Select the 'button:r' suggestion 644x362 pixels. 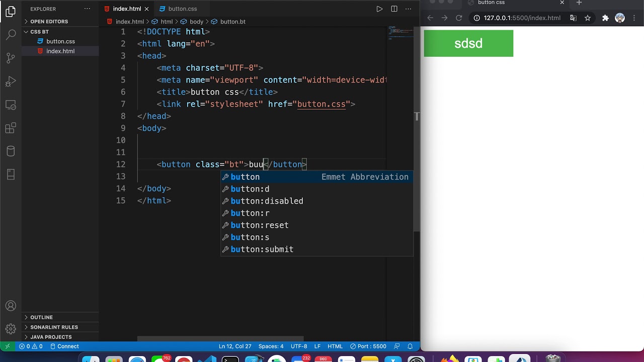(x=317, y=213)
